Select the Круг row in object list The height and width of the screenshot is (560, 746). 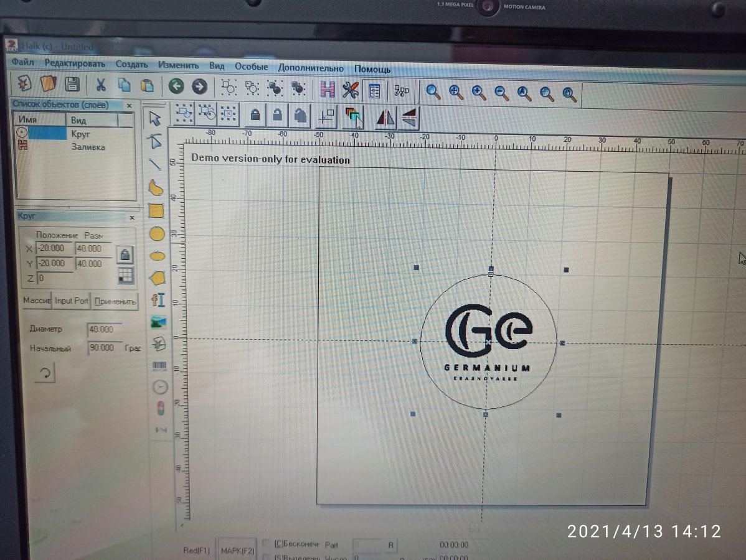click(x=74, y=134)
